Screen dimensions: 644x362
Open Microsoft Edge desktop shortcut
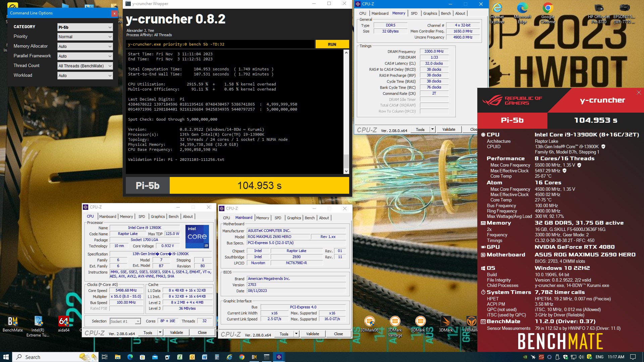point(522,13)
